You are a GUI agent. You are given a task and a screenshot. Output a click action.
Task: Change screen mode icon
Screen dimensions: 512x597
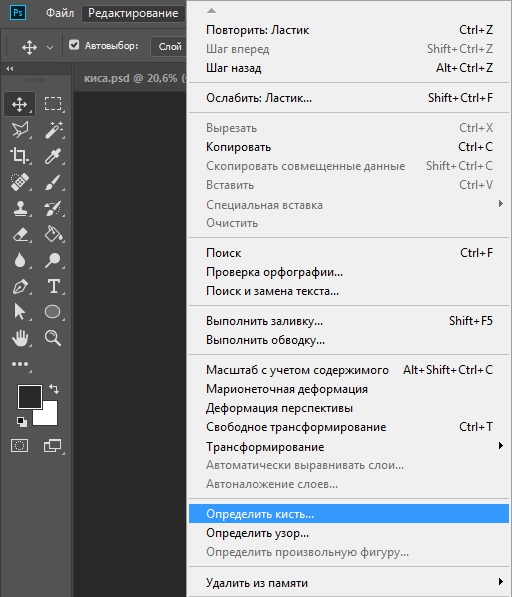[53, 445]
